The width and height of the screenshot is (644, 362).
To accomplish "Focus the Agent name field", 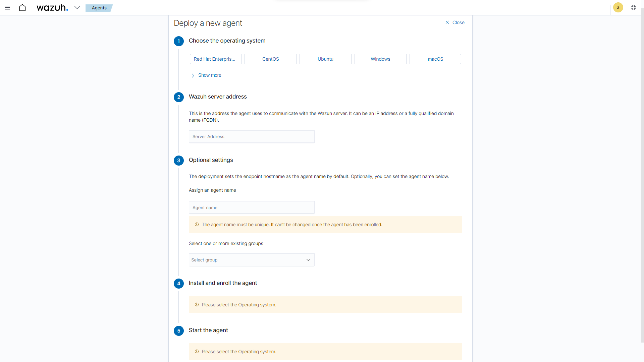I will click(x=252, y=207).
